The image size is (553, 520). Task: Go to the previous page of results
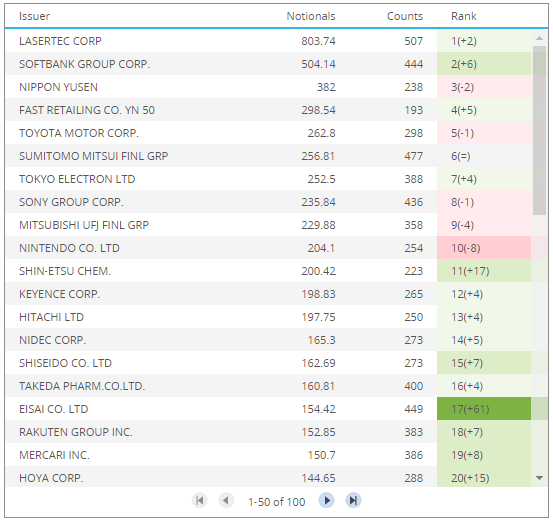click(x=226, y=500)
